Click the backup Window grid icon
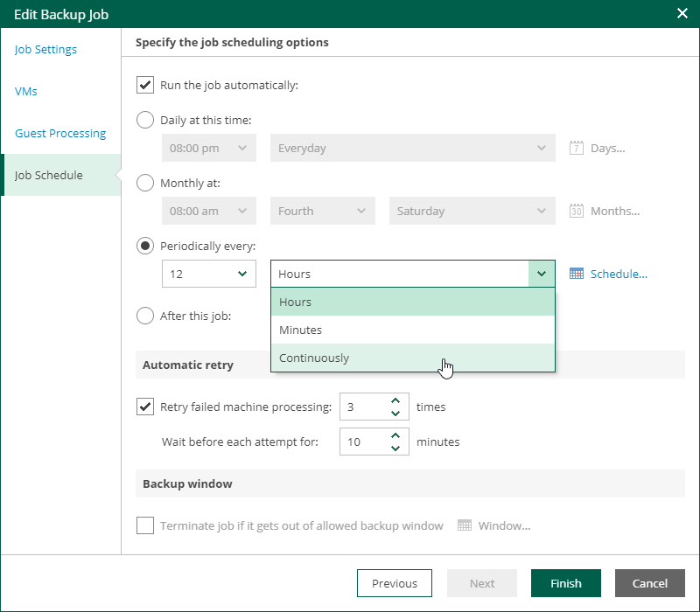Viewport: 700px width, 612px height. [x=465, y=525]
